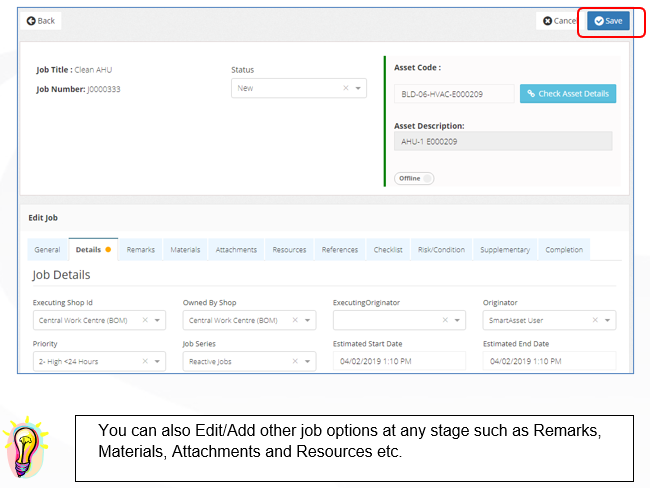The height and width of the screenshot is (488, 650).
Task: Expand the Job Series dropdown
Action: click(x=308, y=361)
